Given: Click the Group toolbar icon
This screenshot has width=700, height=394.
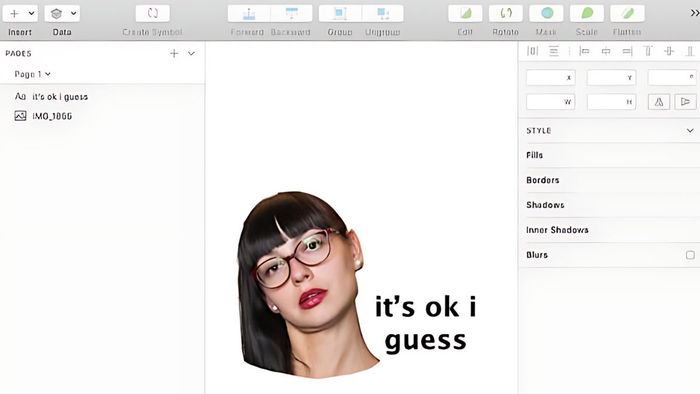Looking at the screenshot, I should pos(340,13).
